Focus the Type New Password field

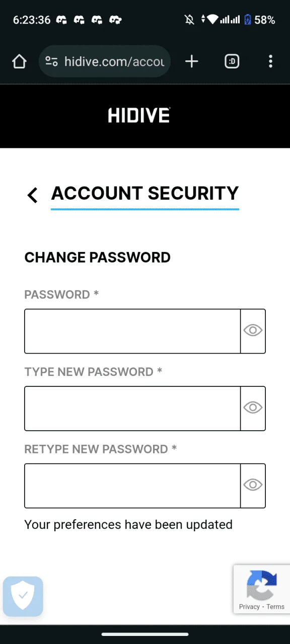132,409
